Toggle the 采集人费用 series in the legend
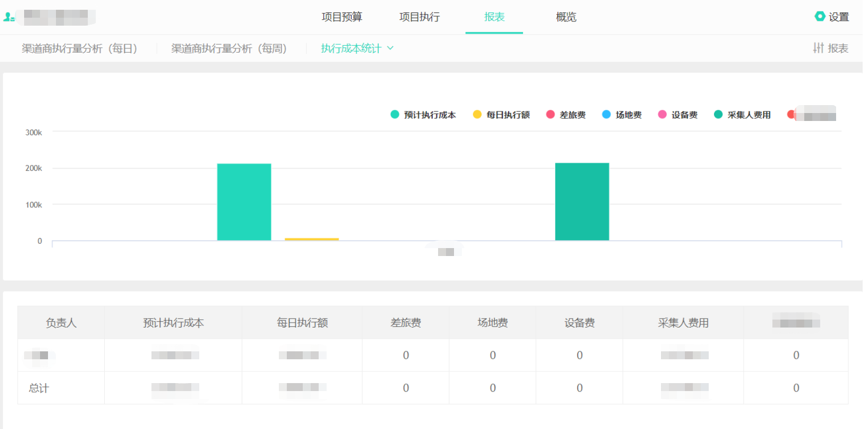 tap(749, 115)
